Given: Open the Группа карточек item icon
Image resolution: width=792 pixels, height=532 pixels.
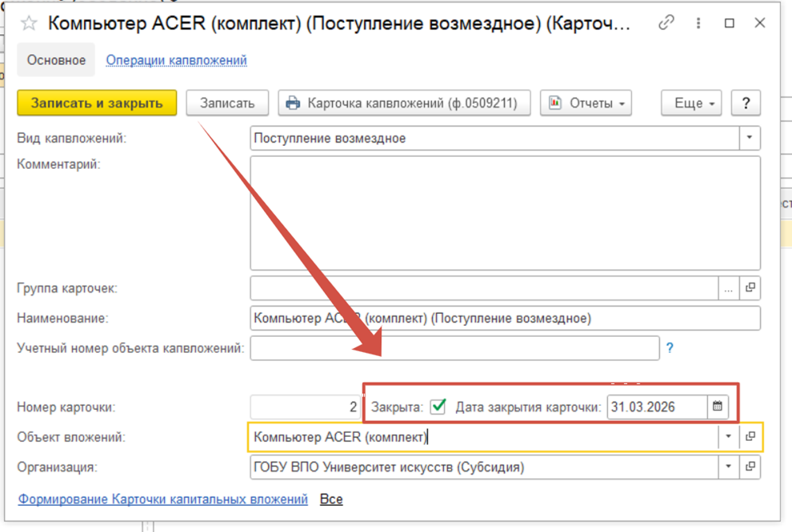Looking at the screenshot, I should click(x=750, y=288).
